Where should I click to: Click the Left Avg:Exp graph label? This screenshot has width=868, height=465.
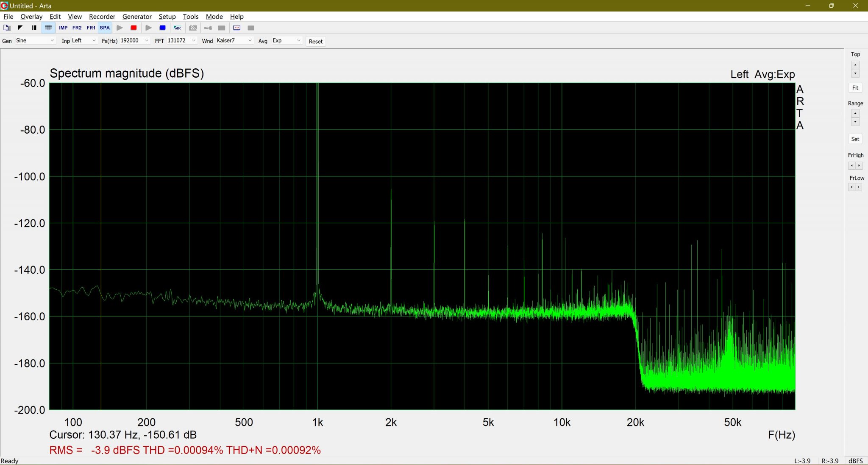click(x=762, y=75)
